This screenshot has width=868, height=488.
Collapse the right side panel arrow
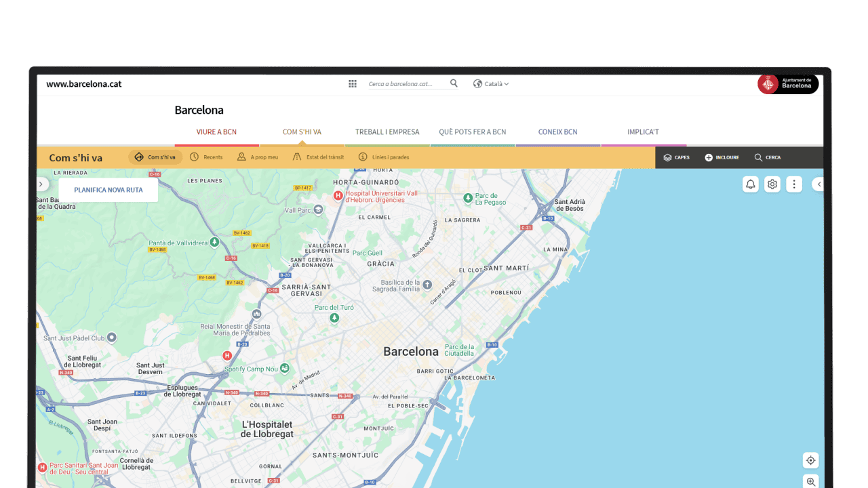pos(818,184)
